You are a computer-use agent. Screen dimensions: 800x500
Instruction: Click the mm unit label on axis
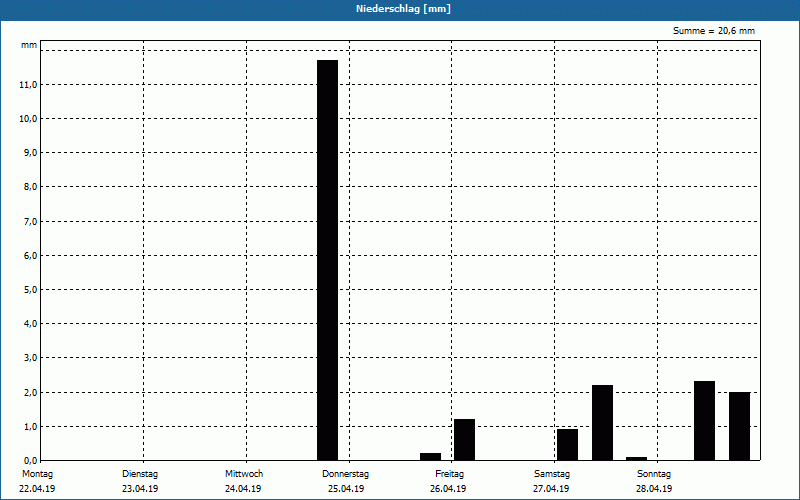[x=29, y=45]
